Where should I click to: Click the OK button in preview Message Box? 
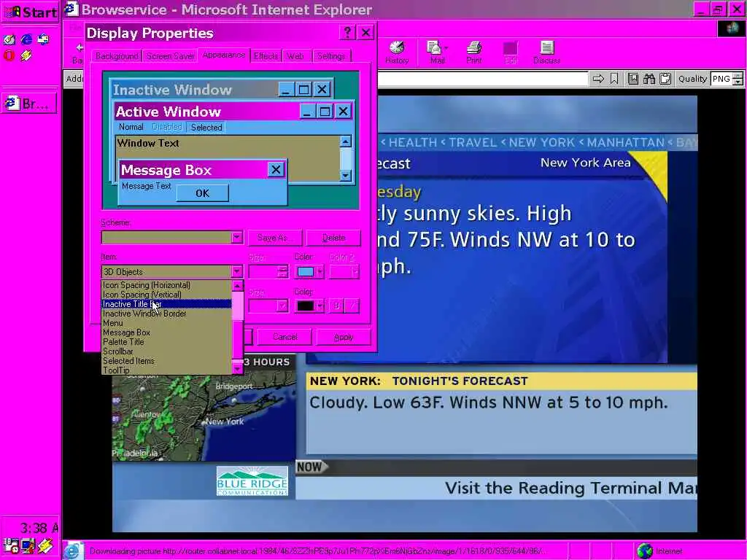pyautogui.click(x=203, y=193)
